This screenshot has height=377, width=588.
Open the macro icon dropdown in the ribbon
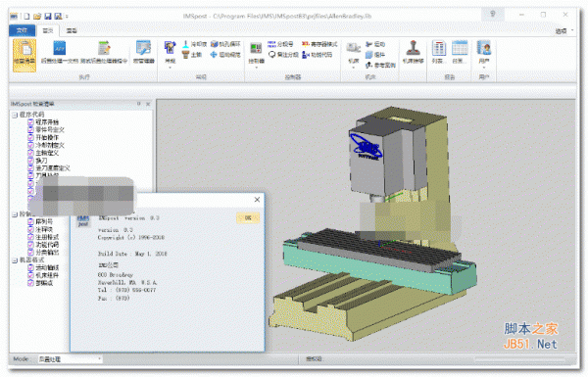coord(170,68)
